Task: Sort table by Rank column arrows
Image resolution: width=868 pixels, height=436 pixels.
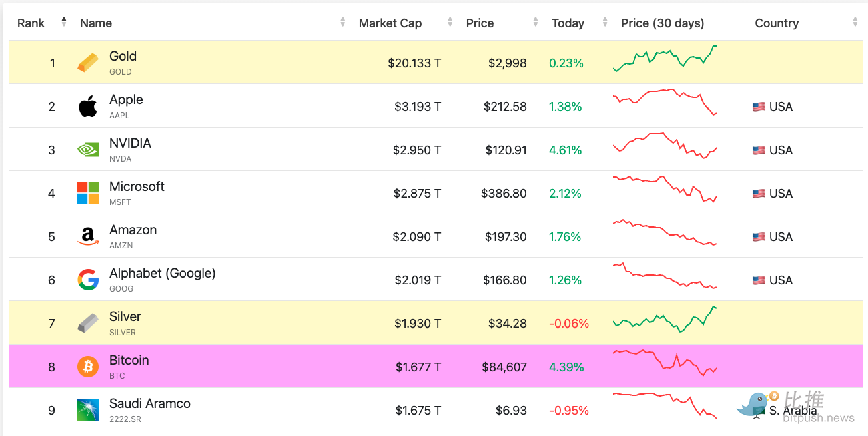Action: pos(64,22)
